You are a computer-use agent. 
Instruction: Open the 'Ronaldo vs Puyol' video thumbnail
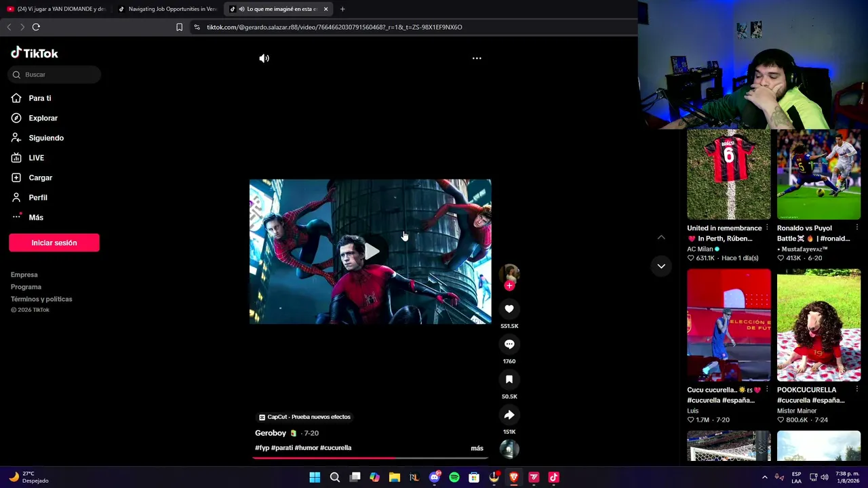click(x=818, y=175)
